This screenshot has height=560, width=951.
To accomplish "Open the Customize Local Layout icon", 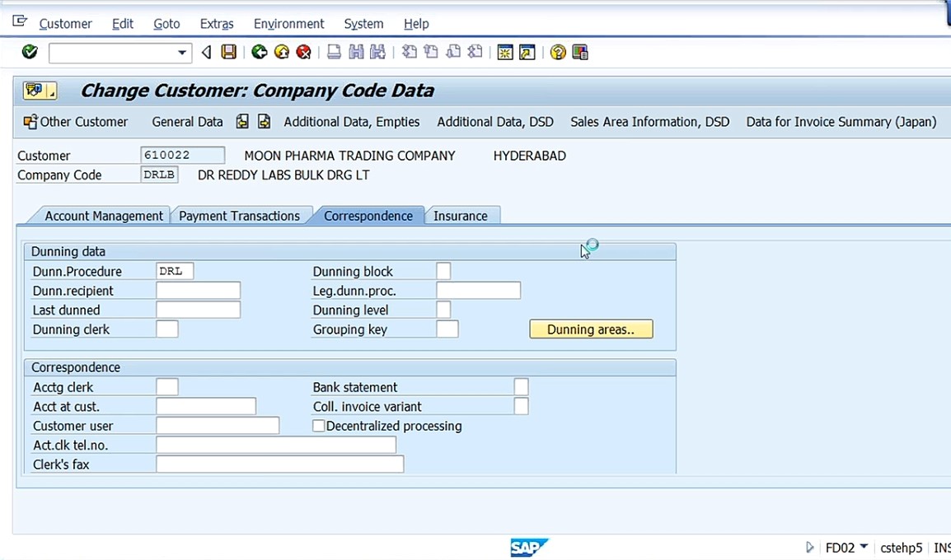I will 580,52.
